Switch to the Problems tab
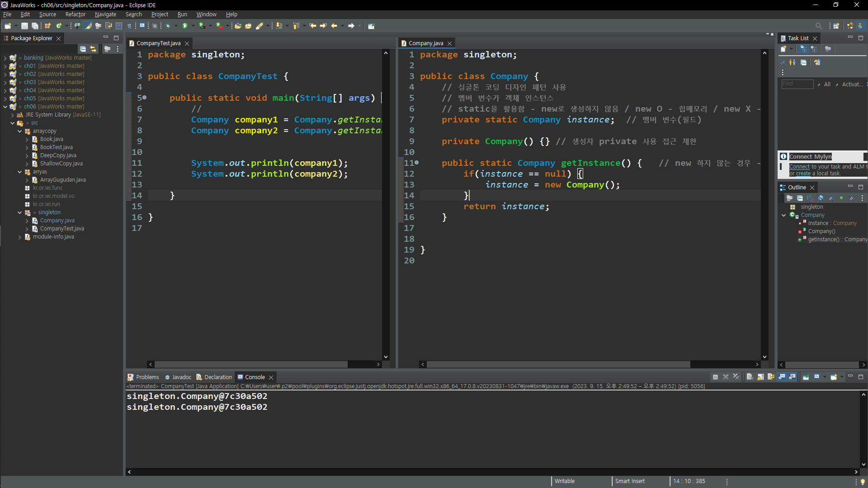The height and width of the screenshot is (488, 868). 147,377
